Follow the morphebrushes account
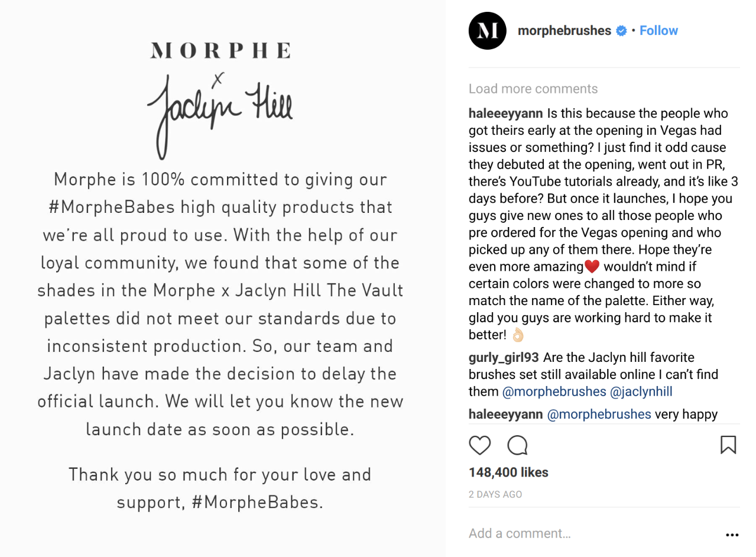Viewport: 756px width, 557px height. click(658, 31)
